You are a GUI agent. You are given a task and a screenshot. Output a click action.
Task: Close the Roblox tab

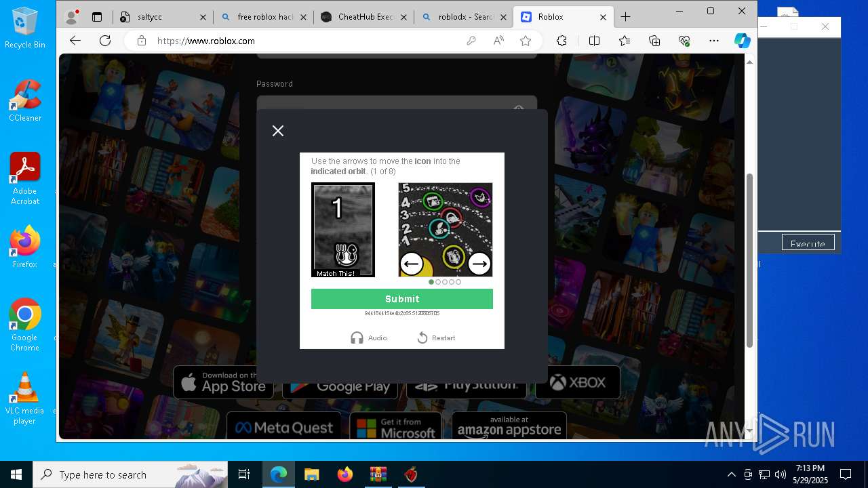click(x=604, y=17)
